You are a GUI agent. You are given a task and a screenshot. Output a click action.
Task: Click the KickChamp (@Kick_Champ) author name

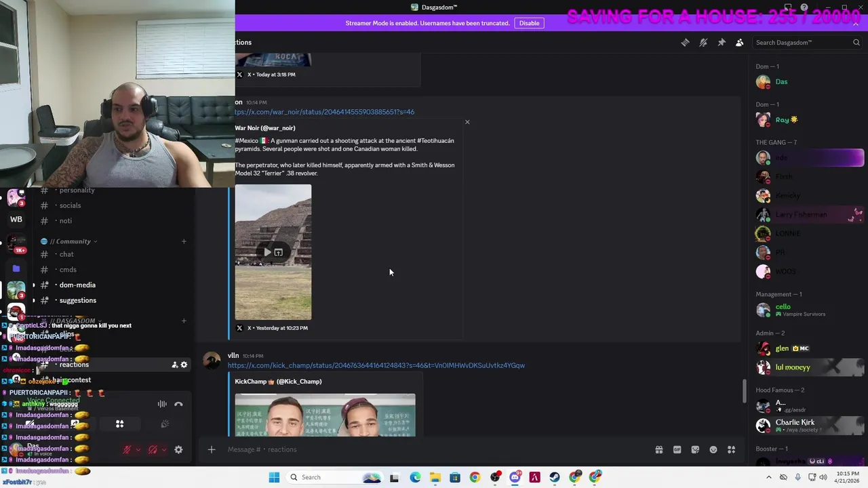coord(278,382)
